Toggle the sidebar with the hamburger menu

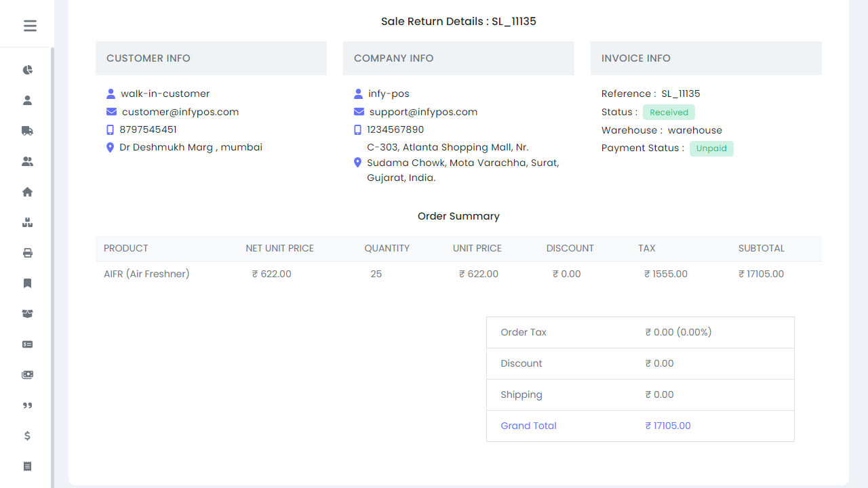(29, 26)
